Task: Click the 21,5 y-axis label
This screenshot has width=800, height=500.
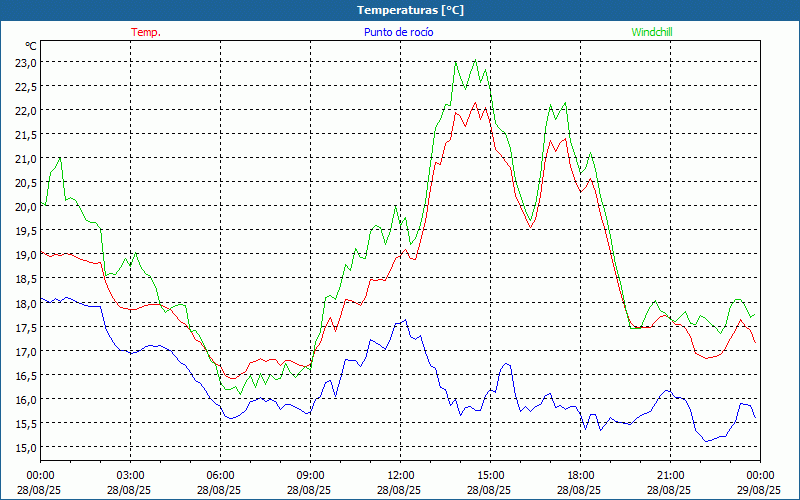Action: pos(26,135)
